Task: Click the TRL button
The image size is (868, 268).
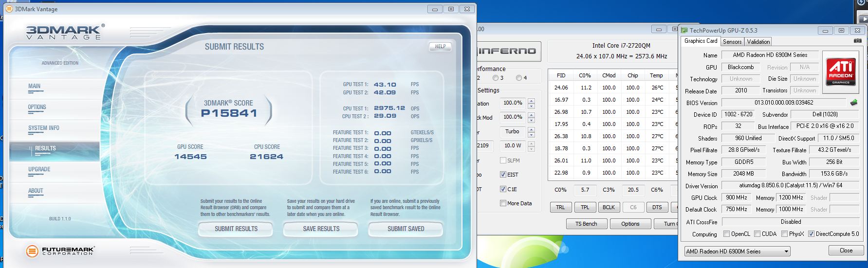Action: [x=560, y=207]
